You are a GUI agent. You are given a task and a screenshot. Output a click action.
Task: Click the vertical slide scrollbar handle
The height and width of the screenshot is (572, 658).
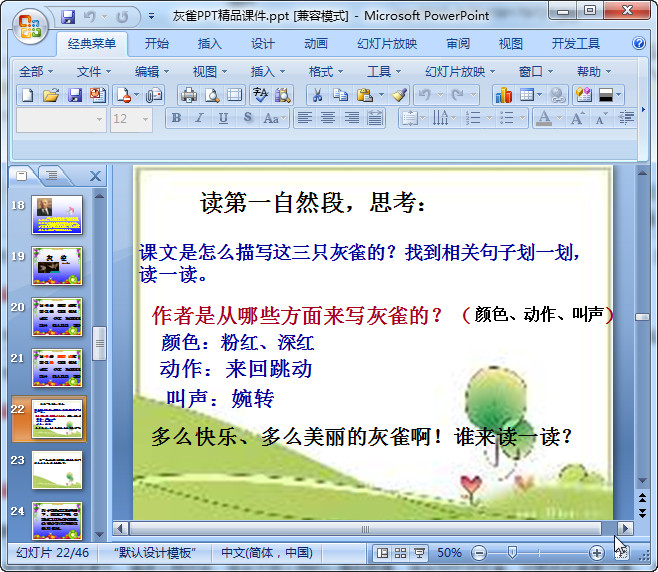(642, 317)
